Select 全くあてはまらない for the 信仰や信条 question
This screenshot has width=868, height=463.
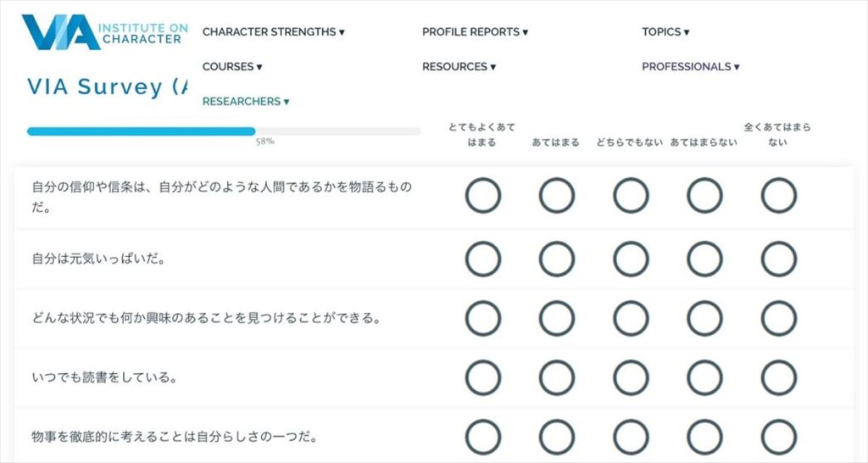click(x=778, y=196)
